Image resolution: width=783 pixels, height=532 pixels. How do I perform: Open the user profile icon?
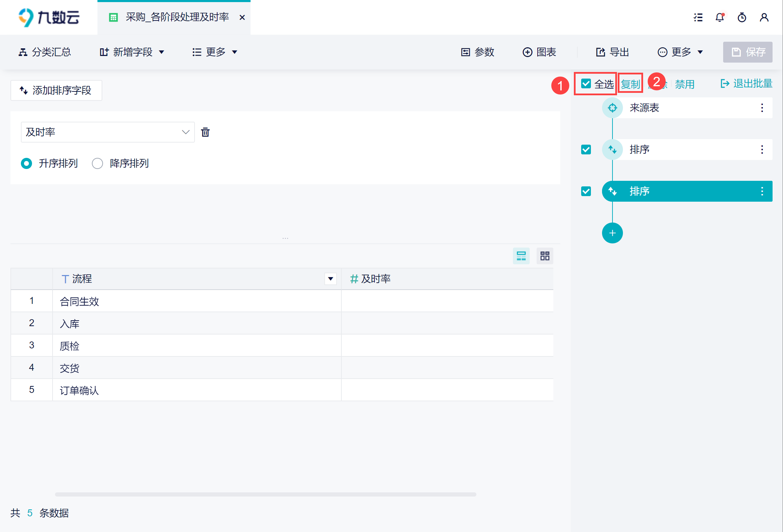(764, 17)
